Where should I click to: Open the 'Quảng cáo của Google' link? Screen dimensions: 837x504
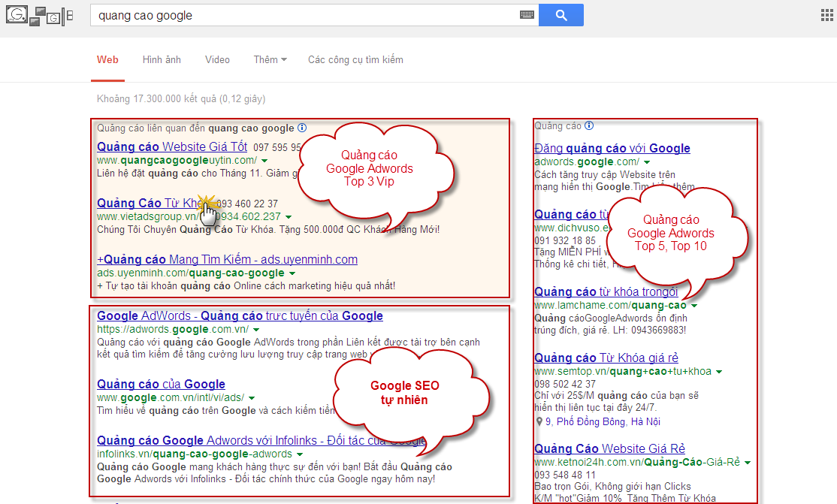pyautogui.click(x=161, y=384)
